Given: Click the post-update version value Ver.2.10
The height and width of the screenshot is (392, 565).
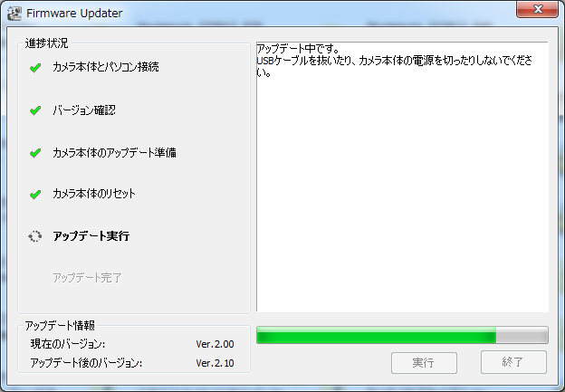Looking at the screenshot, I should tap(215, 363).
